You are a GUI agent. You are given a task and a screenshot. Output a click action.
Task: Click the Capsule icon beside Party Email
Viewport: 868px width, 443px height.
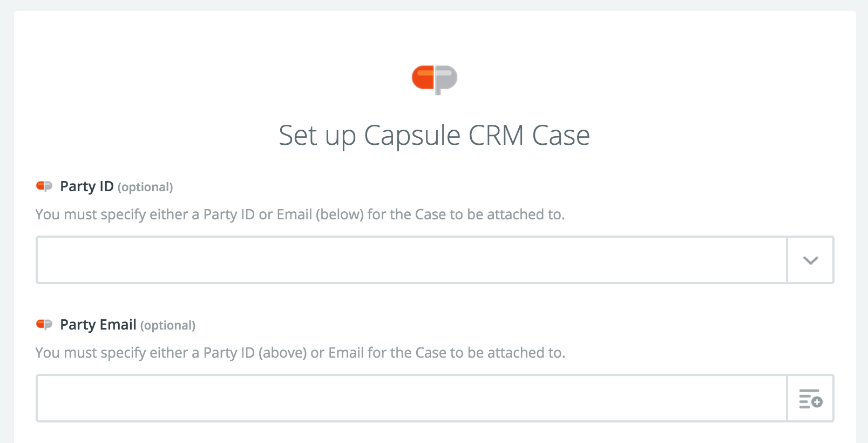coord(44,325)
